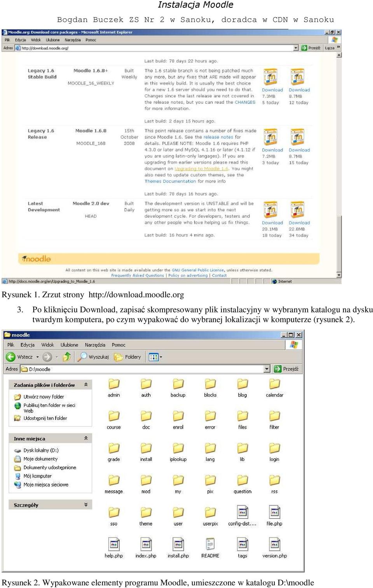The height and width of the screenshot is (588, 373).
Task: Open Themes Documentation link
Action: (170, 181)
